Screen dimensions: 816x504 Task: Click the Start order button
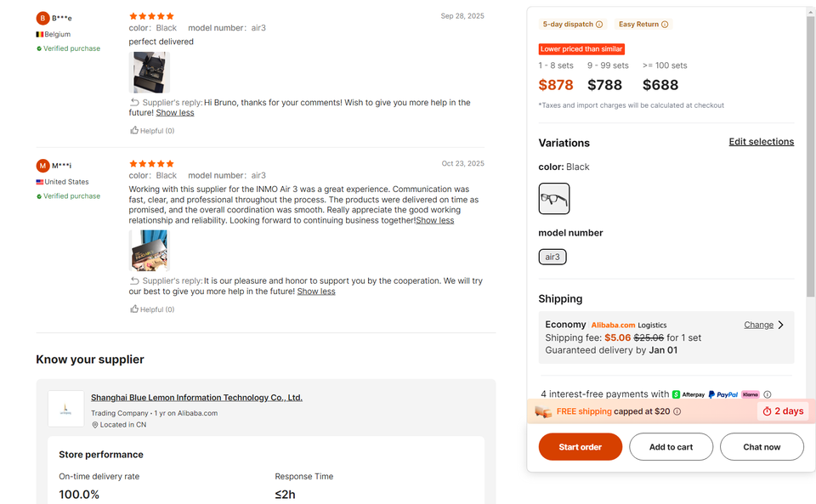[581, 447]
